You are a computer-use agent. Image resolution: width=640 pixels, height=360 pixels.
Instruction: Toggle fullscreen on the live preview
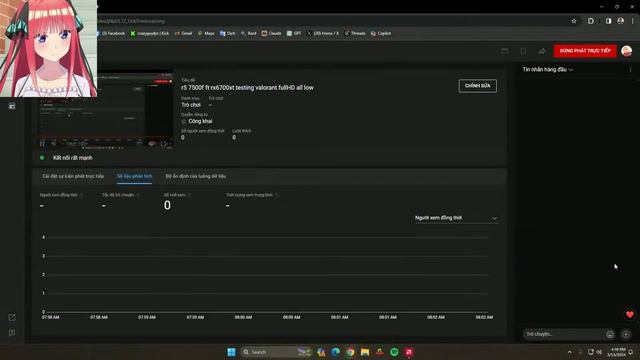pos(164,144)
